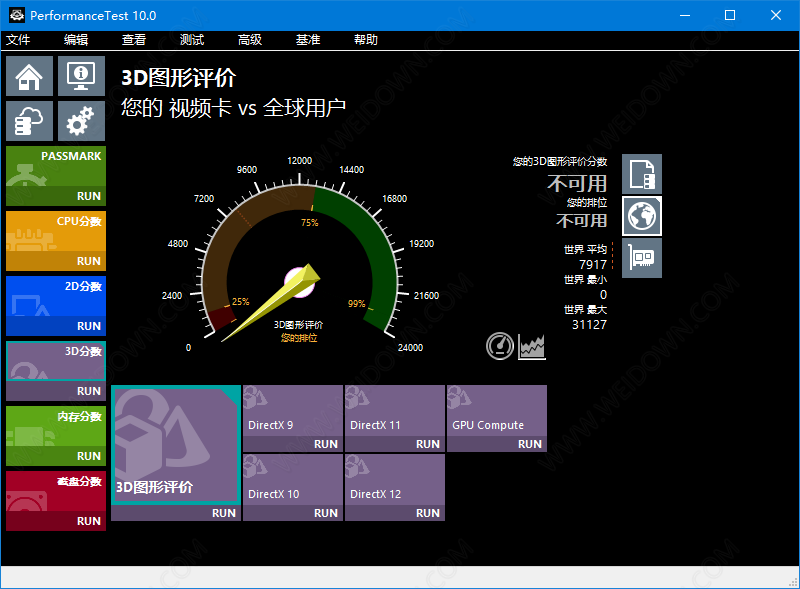This screenshot has width=800, height=589.
Task: Run the DirectX 12 test
Action: pos(395,513)
